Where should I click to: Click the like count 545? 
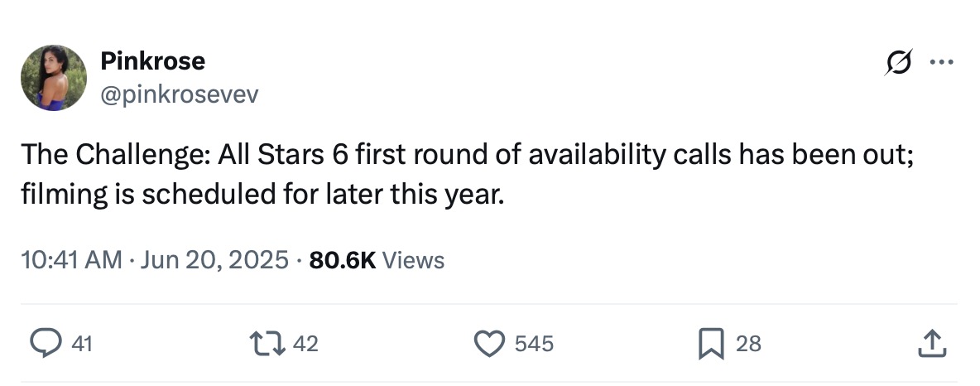pyautogui.click(x=534, y=344)
